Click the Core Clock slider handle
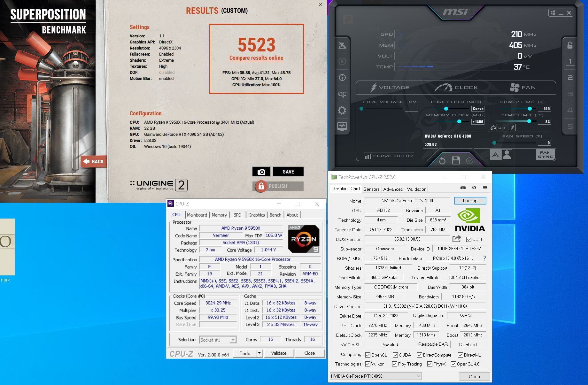 (446, 109)
